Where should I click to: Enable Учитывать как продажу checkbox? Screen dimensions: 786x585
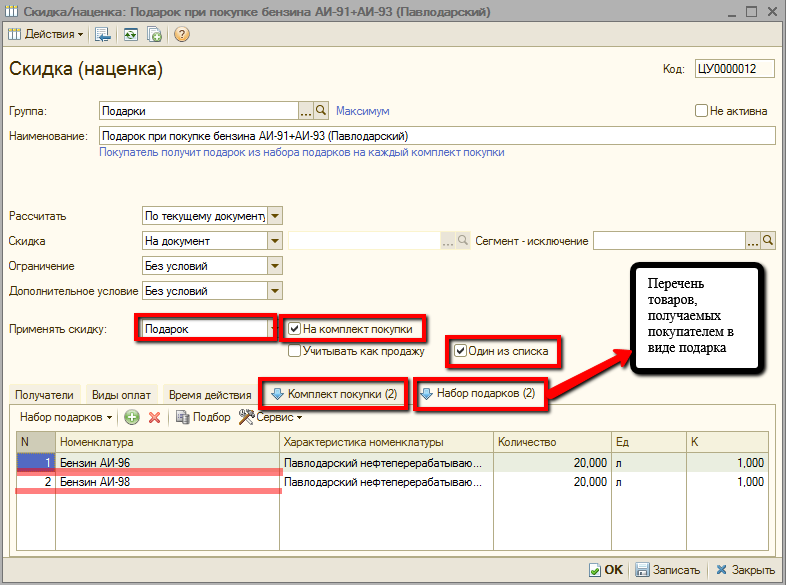tap(295, 351)
